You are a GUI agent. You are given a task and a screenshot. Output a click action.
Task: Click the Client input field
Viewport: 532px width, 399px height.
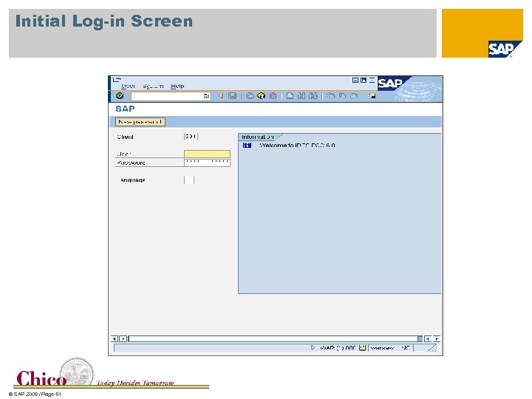(x=191, y=137)
